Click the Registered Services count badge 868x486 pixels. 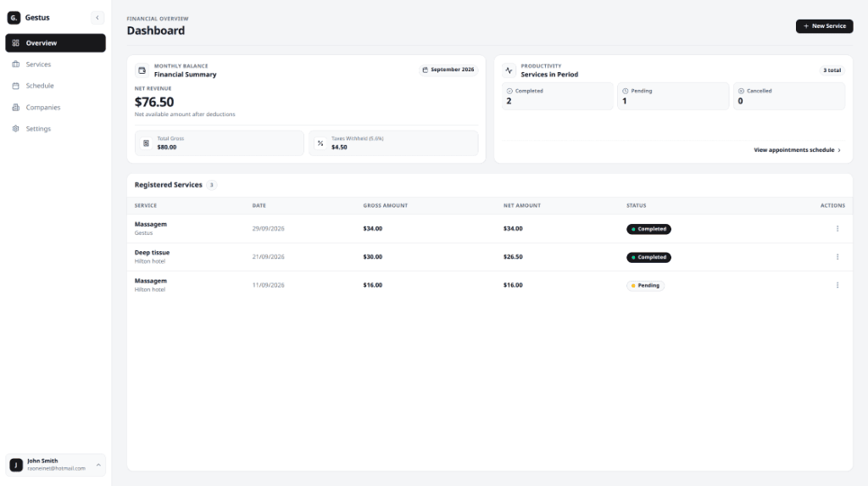[211, 185]
